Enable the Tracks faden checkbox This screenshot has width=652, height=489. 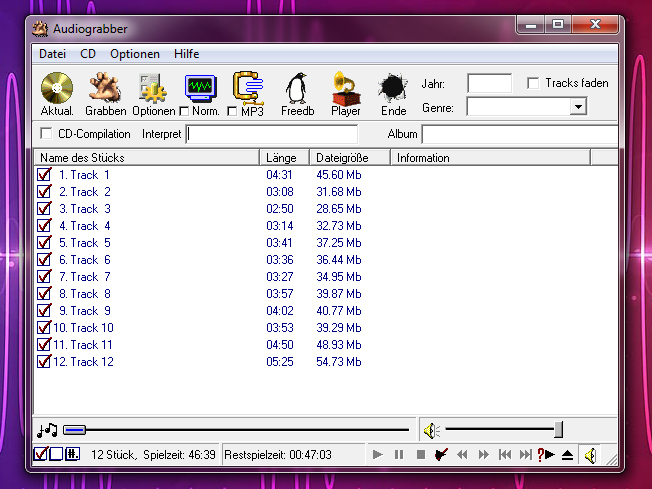[533, 83]
